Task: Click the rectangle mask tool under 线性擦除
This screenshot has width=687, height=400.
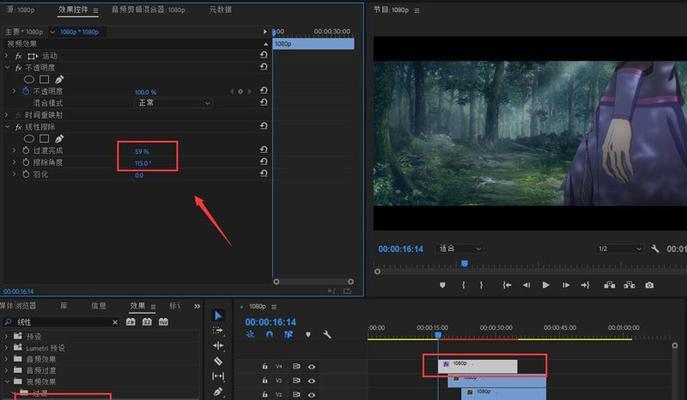Action: tap(44, 138)
